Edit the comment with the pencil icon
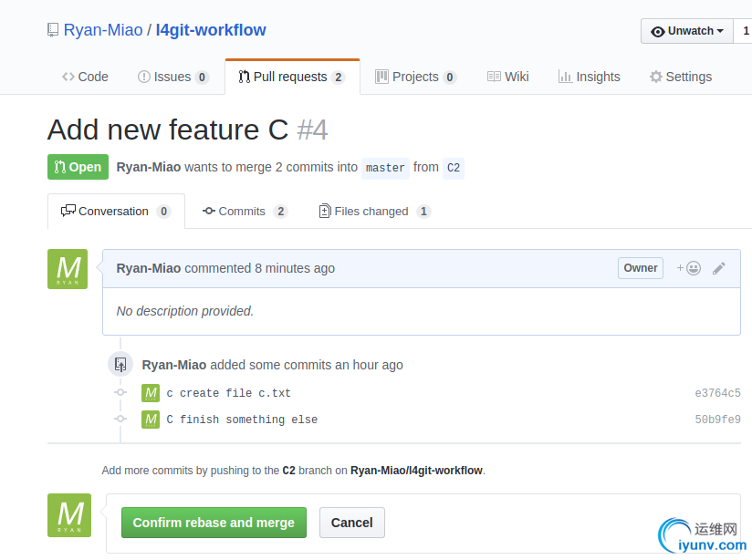 click(718, 268)
